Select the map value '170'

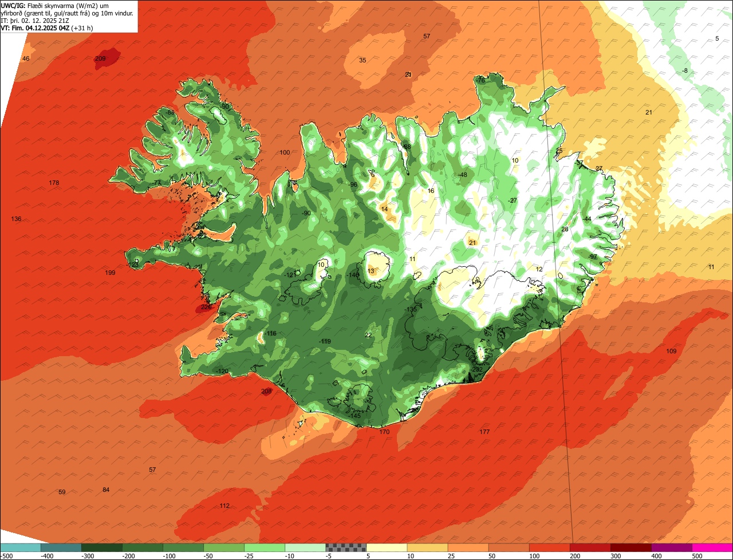click(x=384, y=432)
